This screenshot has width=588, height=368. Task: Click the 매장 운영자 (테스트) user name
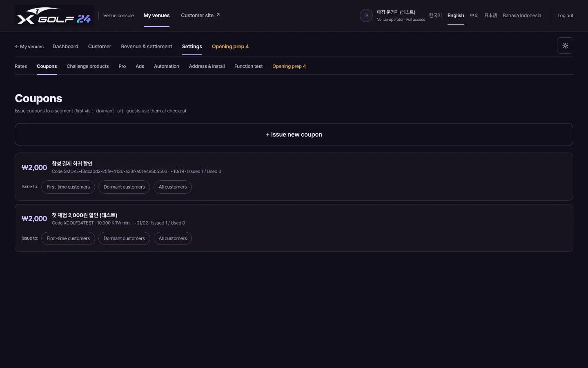click(x=396, y=12)
